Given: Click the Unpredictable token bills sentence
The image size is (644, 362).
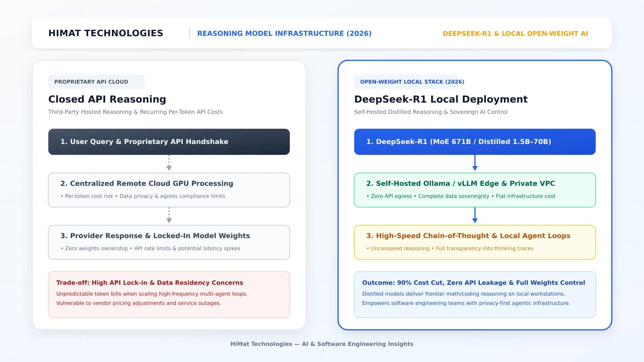Looking at the screenshot, I should point(152,294).
